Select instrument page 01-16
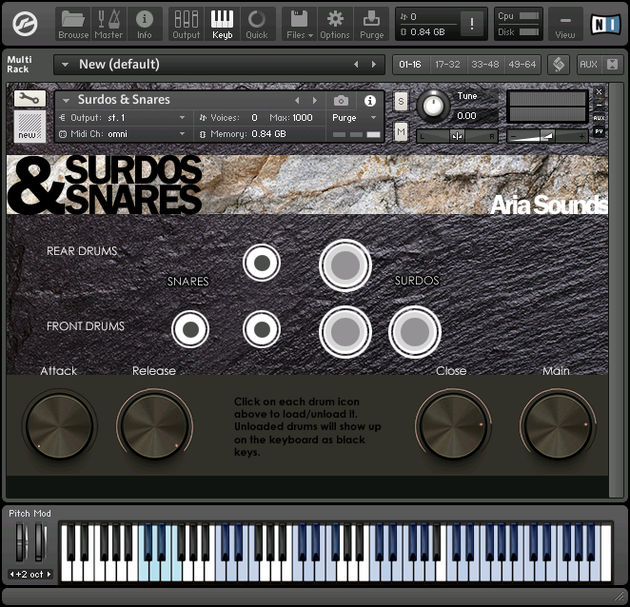 [x=410, y=64]
